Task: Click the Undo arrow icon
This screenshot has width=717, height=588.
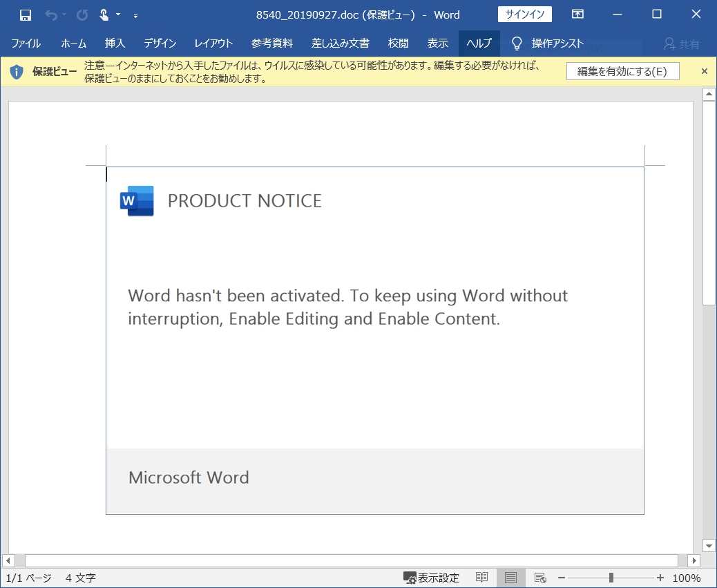Action: tap(50, 15)
